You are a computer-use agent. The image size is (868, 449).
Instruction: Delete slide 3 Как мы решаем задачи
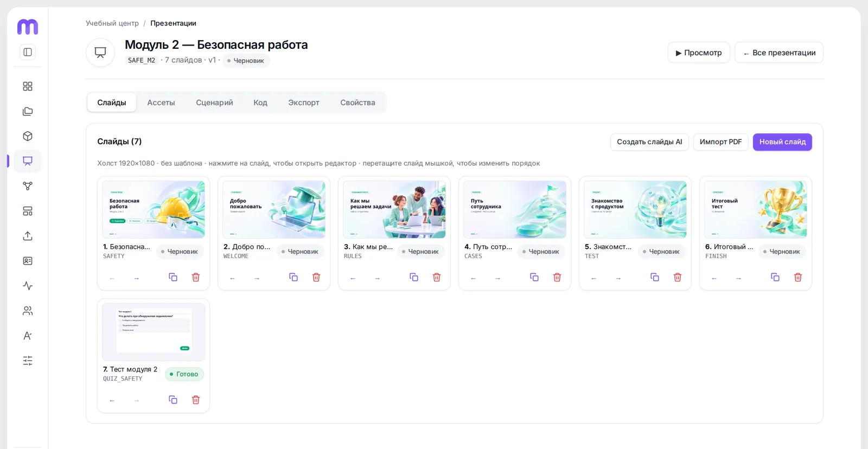[437, 277]
